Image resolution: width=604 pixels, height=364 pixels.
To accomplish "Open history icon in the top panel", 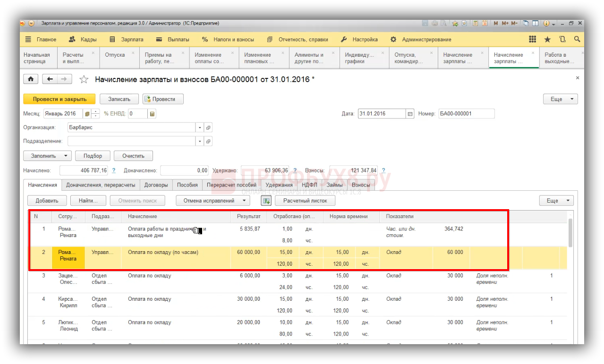I will [562, 40].
